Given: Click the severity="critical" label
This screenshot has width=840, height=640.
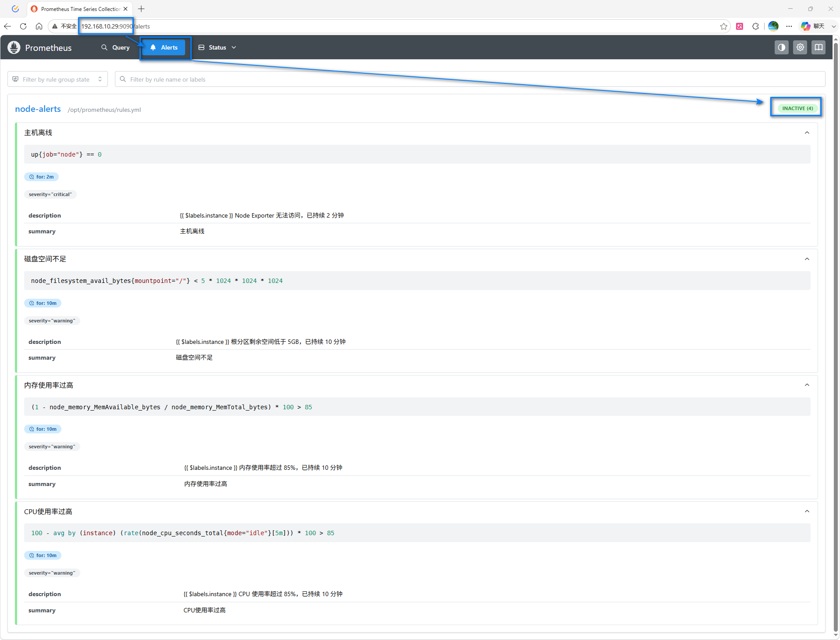Looking at the screenshot, I should click(x=50, y=194).
